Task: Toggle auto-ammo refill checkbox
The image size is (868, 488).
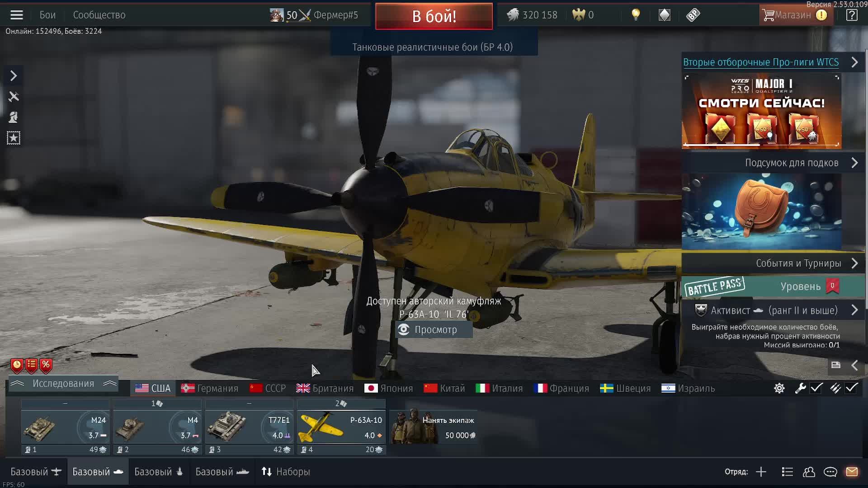Action: click(x=851, y=388)
